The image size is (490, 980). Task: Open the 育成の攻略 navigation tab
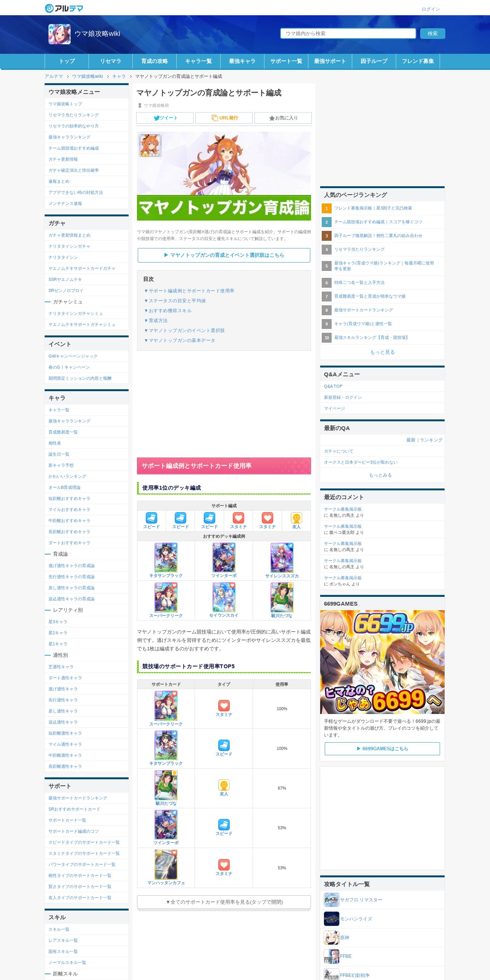pos(155,61)
